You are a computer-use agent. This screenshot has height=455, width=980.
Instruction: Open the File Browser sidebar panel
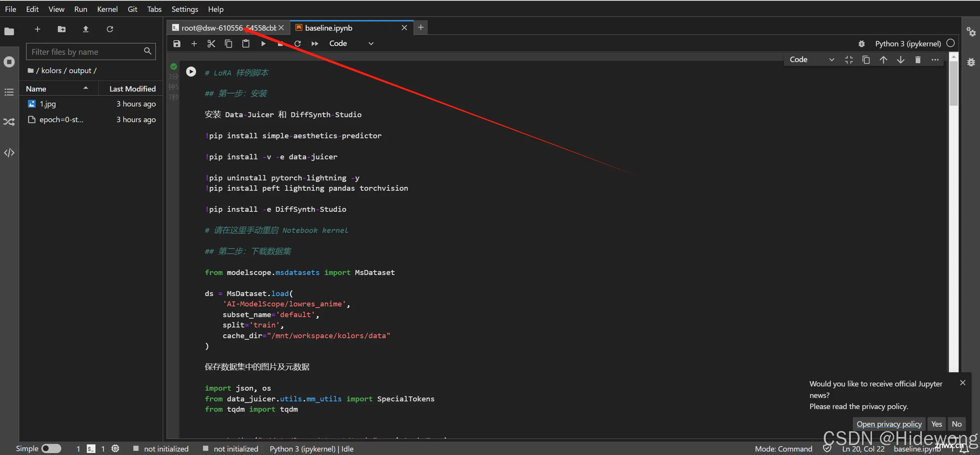pyautogui.click(x=9, y=31)
